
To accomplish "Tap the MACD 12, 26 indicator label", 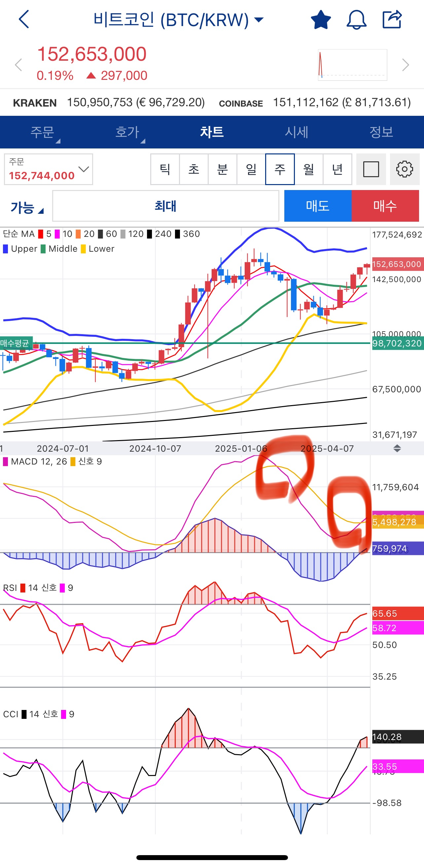I will [x=35, y=461].
